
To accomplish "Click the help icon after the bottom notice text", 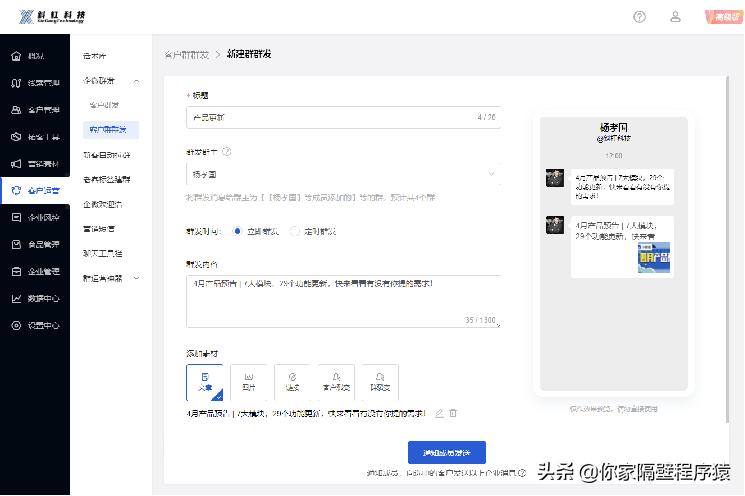I will click(522, 473).
